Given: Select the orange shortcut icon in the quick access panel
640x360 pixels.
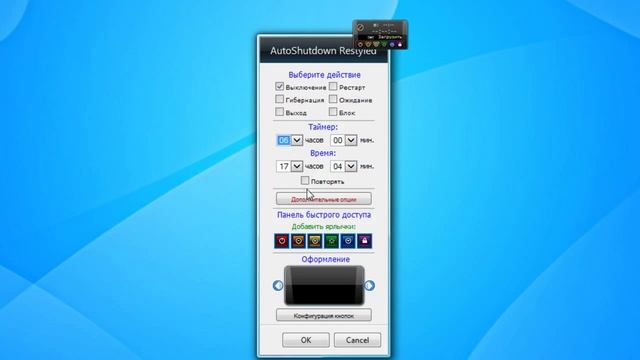Looking at the screenshot, I should [x=298, y=241].
